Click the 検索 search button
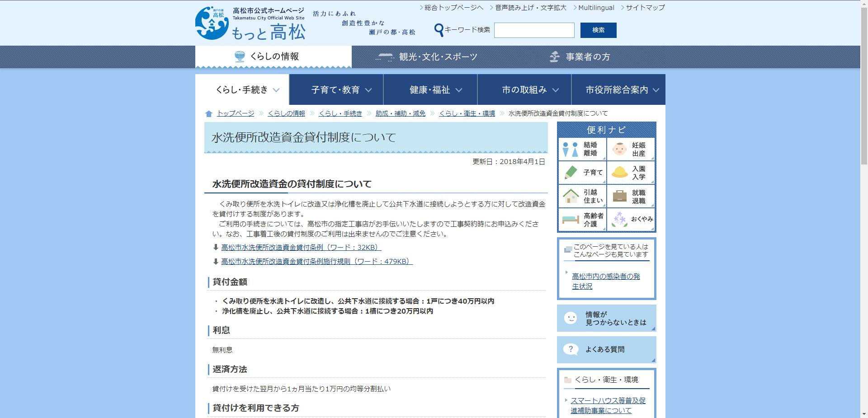The height and width of the screenshot is (418, 868). pos(598,30)
